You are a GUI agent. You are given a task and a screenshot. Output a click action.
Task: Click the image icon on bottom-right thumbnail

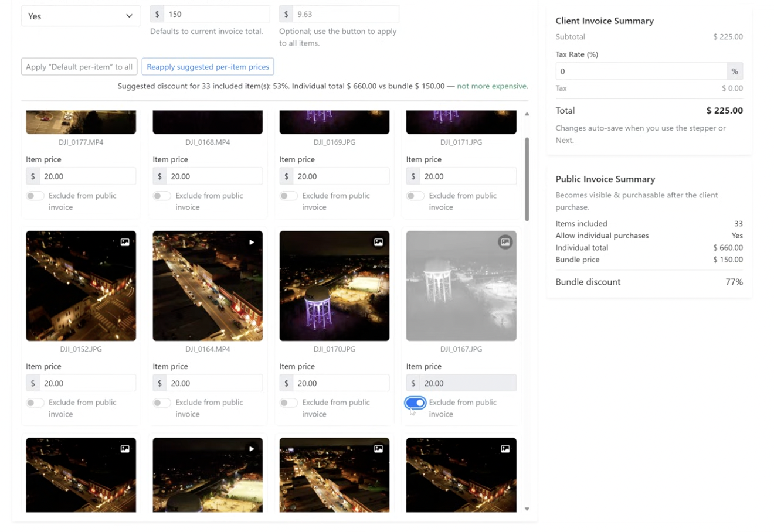coord(505,449)
